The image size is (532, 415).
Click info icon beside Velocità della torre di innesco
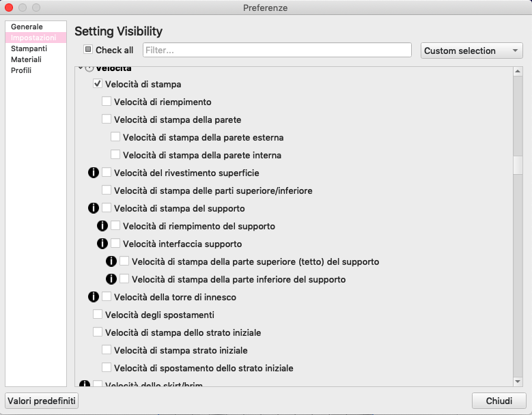tap(94, 297)
